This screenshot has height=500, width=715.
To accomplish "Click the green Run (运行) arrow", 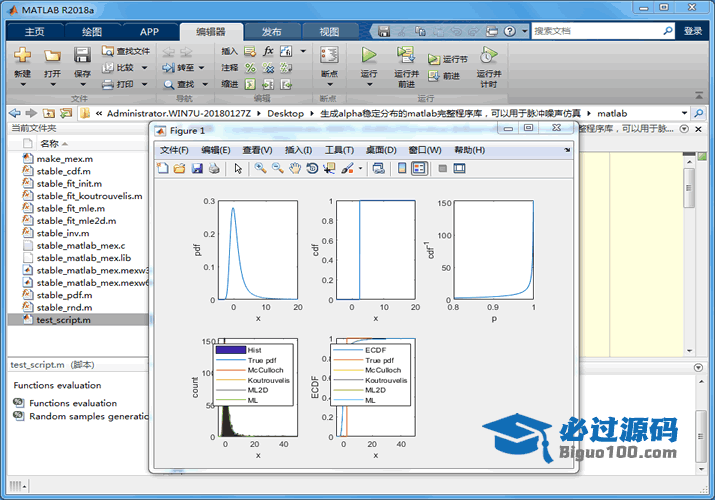I will [x=368, y=55].
